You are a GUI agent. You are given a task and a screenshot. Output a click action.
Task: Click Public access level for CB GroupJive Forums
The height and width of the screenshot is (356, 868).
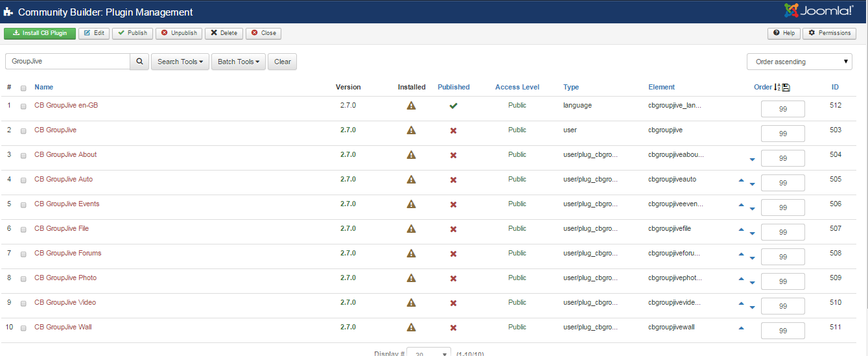(517, 253)
